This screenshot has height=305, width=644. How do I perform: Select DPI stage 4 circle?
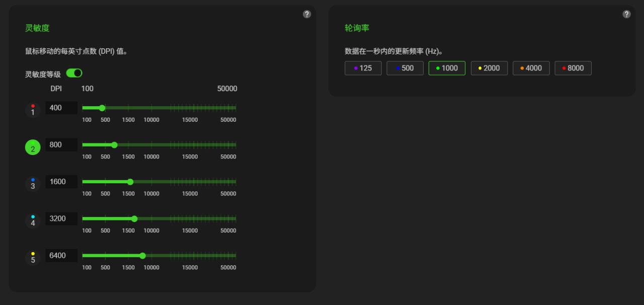33,221
